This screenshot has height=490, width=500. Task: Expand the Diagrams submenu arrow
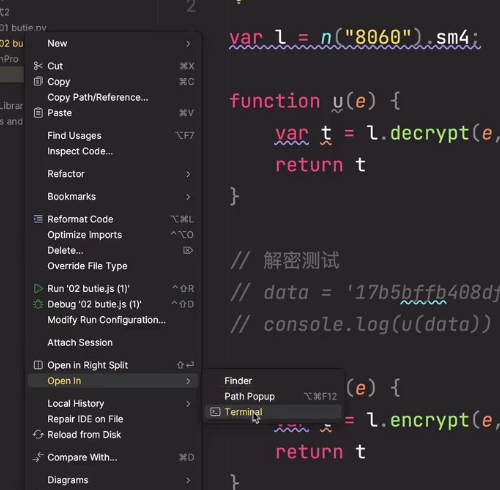pyautogui.click(x=188, y=480)
